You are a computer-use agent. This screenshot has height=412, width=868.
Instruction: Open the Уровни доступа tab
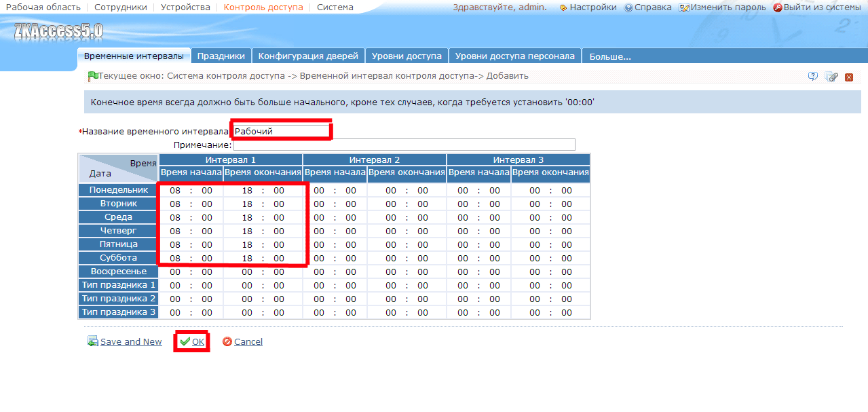(407, 56)
